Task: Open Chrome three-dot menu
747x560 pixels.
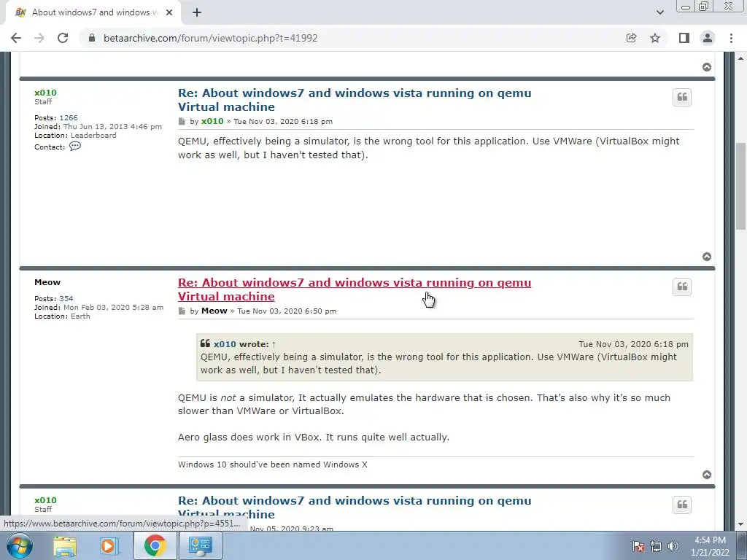Action: (x=731, y=38)
